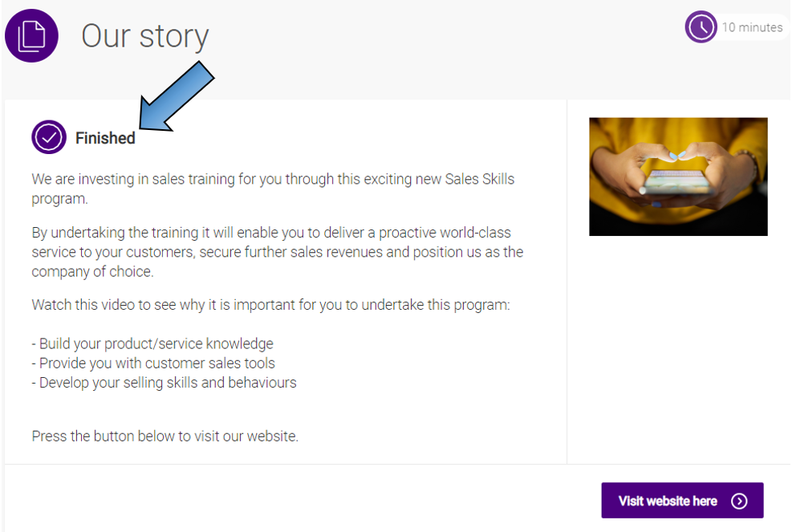The width and height of the screenshot is (796, 532).
Task: Open the phone-in-hands thumbnail image
Action: click(678, 177)
